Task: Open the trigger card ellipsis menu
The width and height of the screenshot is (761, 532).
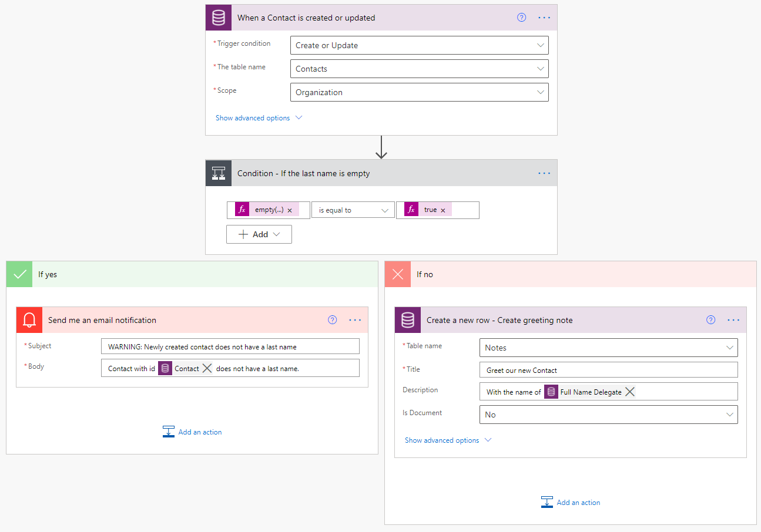Action: point(544,18)
